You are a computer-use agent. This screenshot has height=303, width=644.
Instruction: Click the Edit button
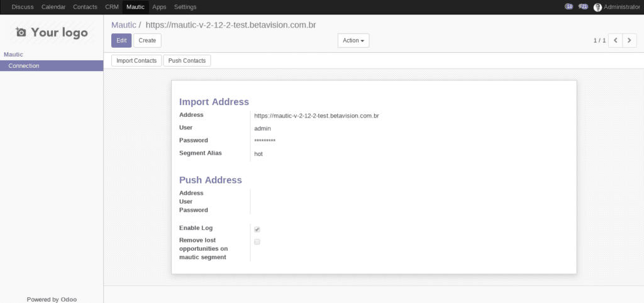pyautogui.click(x=121, y=41)
